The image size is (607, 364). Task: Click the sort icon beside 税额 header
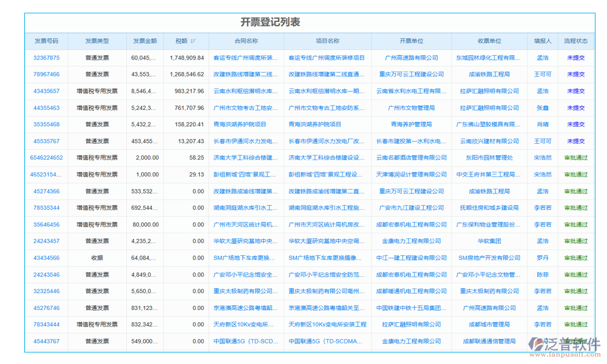(x=193, y=41)
